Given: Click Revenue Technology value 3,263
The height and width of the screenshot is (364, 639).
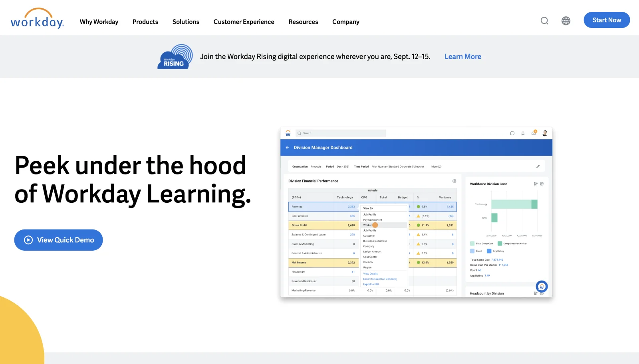Looking at the screenshot, I should coord(351,207).
